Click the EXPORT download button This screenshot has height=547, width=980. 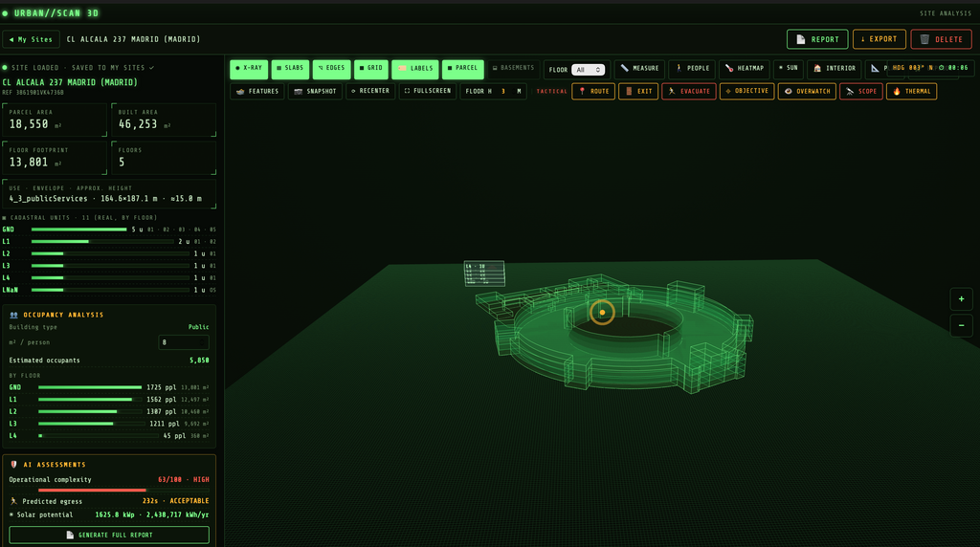879,39
